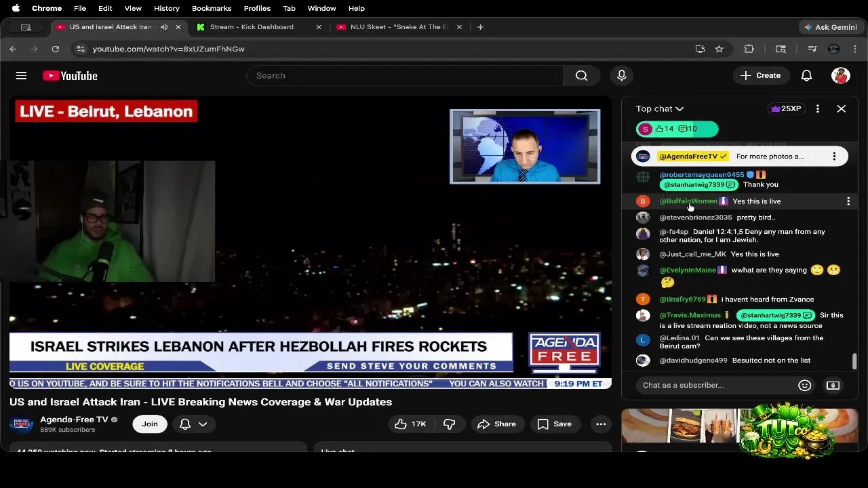Open the History menu
This screenshot has width=868, height=488.
pos(166,8)
